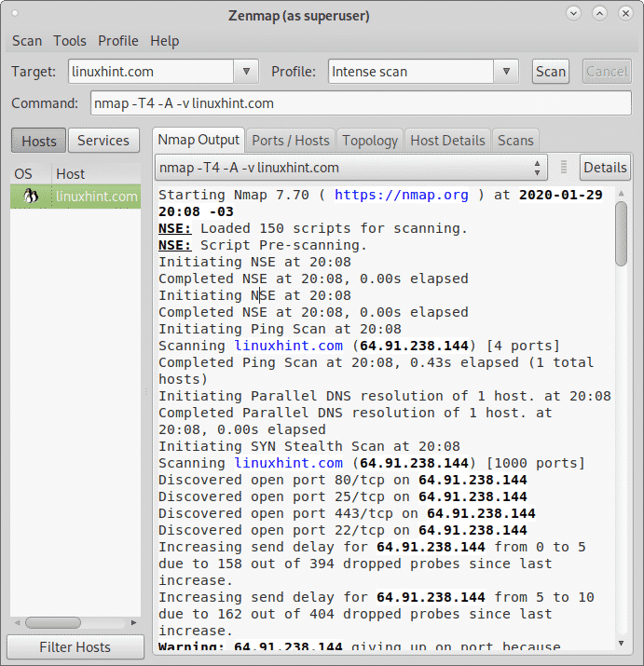Switch to the Topology tab
The image size is (644, 666).
[x=370, y=141]
